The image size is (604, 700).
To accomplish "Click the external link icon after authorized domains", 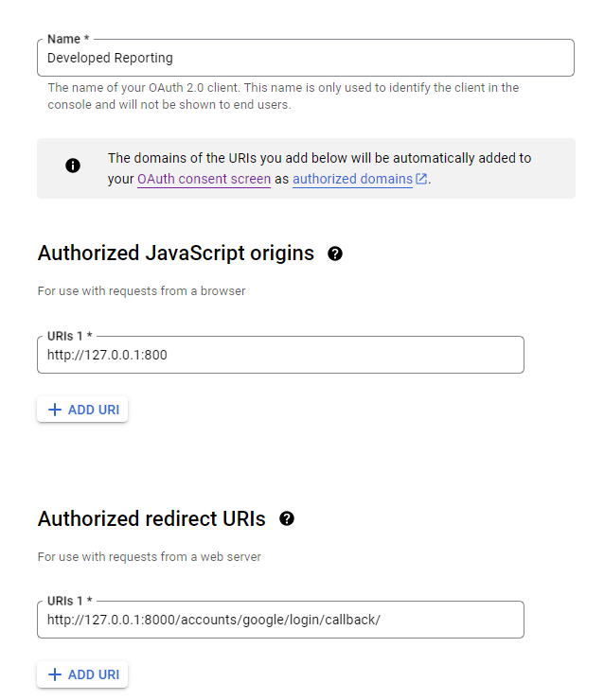I will (421, 179).
